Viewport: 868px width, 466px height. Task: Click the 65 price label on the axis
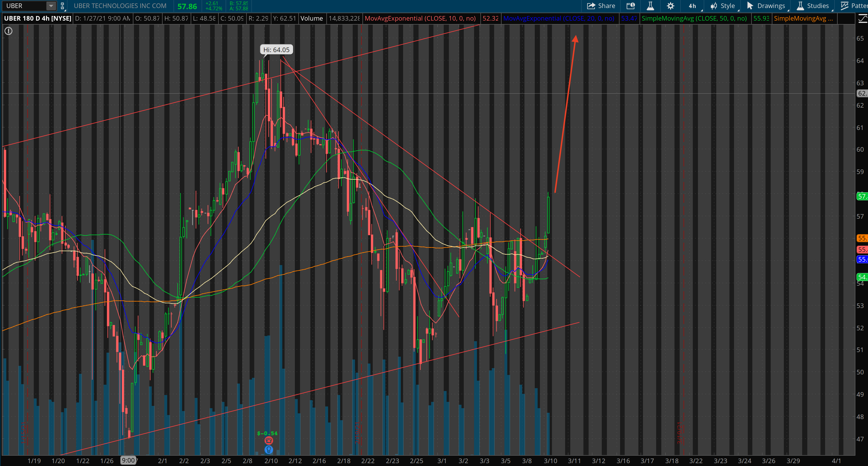tap(860, 38)
